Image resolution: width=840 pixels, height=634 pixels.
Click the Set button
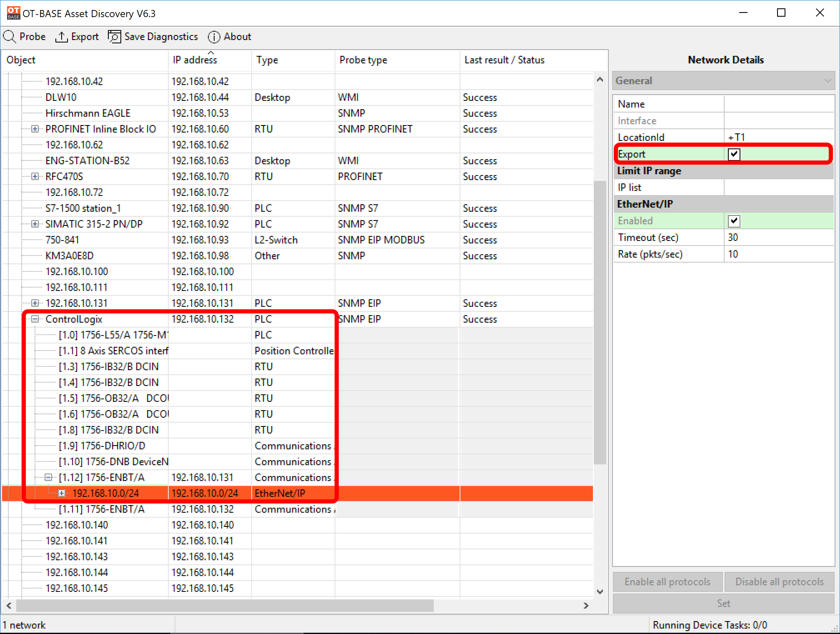point(724,604)
